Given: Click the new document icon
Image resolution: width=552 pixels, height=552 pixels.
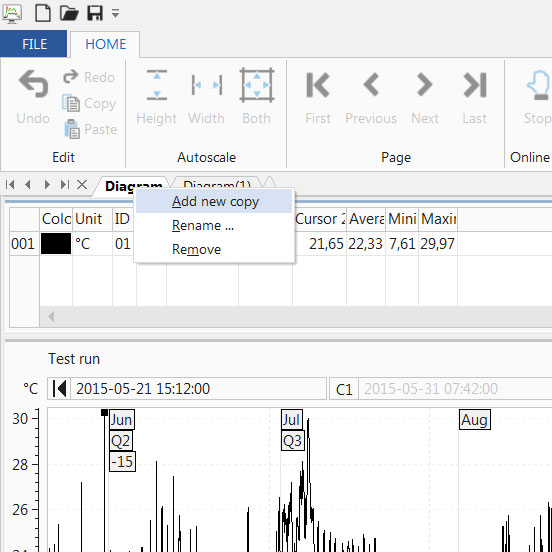Looking at the screenshot, I should pos(43,13).
